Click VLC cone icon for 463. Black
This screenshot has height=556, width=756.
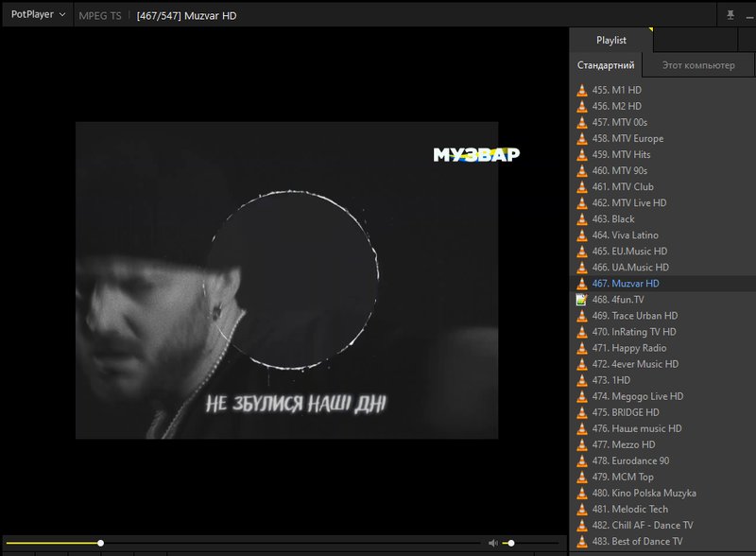click(x=582, y=219)
